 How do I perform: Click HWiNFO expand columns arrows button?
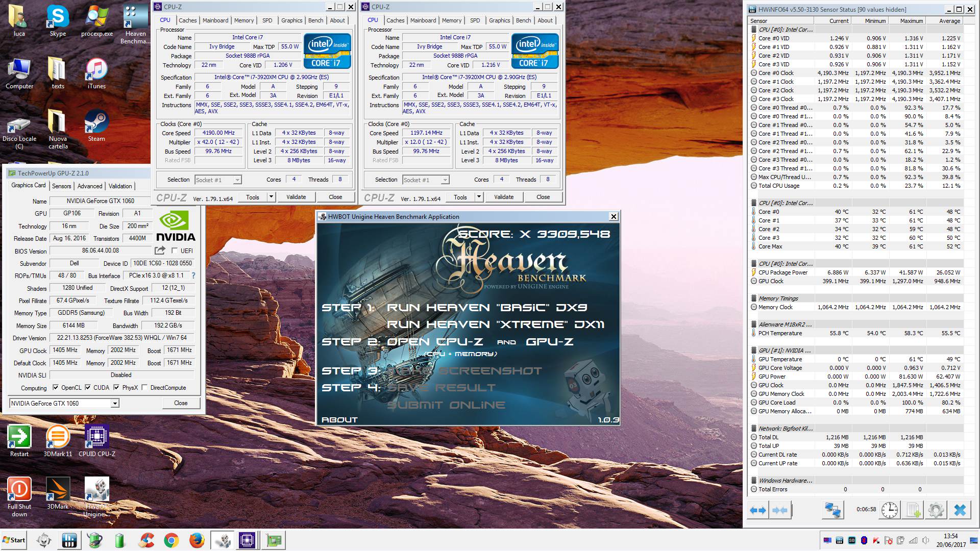[758, 510]
